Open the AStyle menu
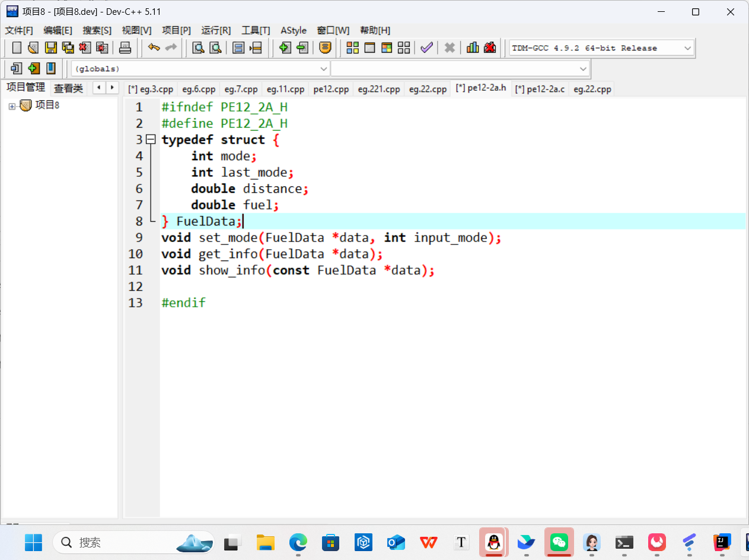Screen dimensions: 749x560 click(x=294, y=30)
